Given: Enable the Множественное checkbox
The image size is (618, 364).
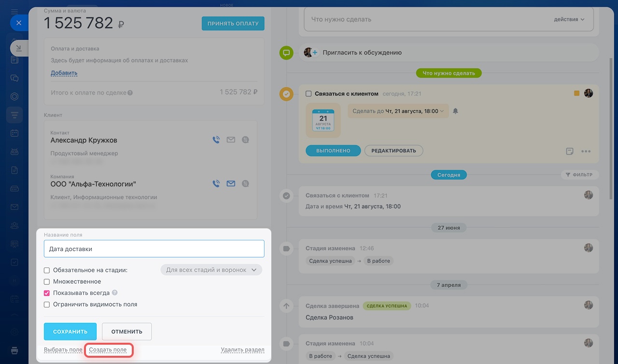Looking at the screenshot, I should tap(47, 281).
